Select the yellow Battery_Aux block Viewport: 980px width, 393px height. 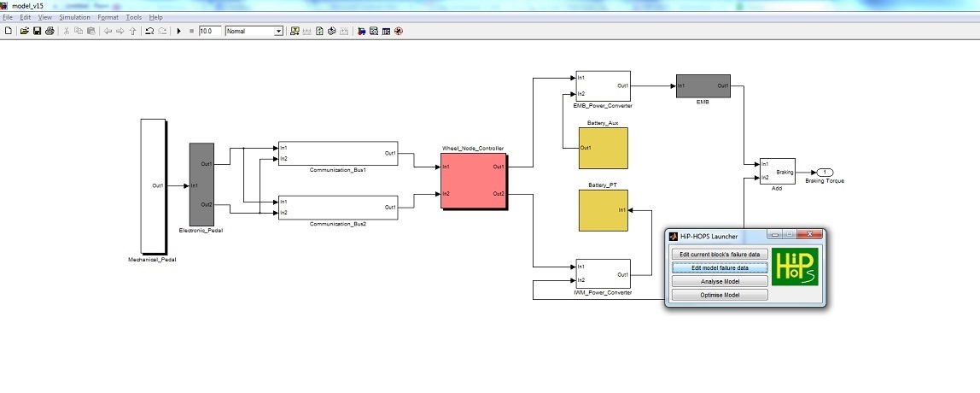coord(603,148)
